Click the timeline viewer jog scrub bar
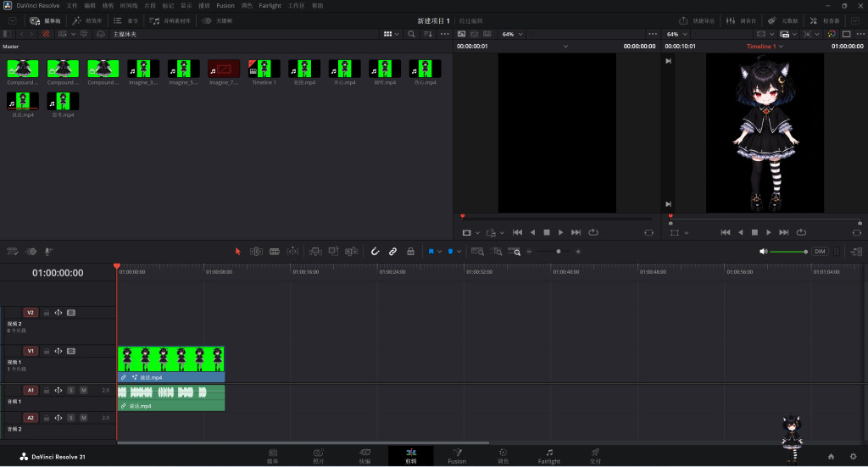Screen dimensions: 868x467 pyautogui.click(x=765, y=218)
